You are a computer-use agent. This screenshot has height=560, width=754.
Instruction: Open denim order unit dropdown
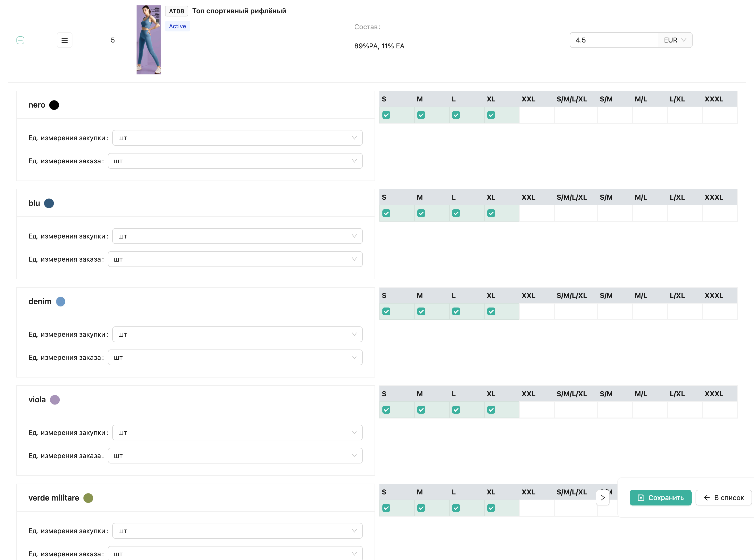point(235,357)
